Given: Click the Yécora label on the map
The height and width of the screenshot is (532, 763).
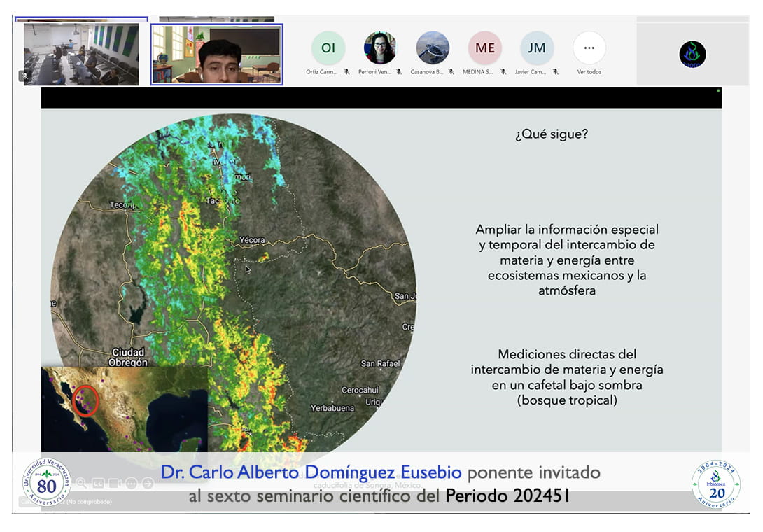Looking at the screenshot, I should (252, 240).
